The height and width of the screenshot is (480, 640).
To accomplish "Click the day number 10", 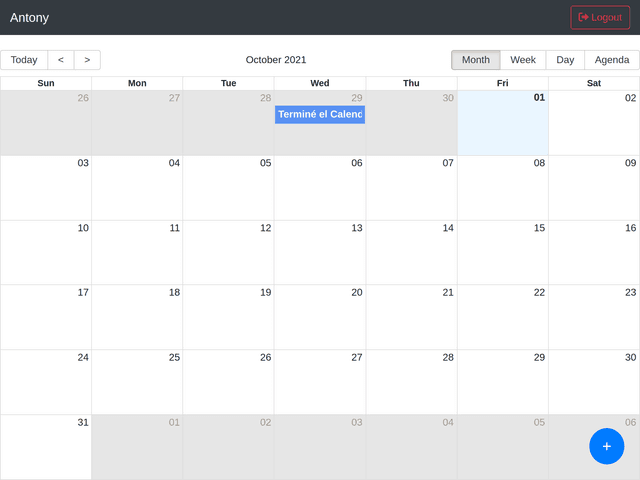I will pyautogui.click(x=83, y=228).
